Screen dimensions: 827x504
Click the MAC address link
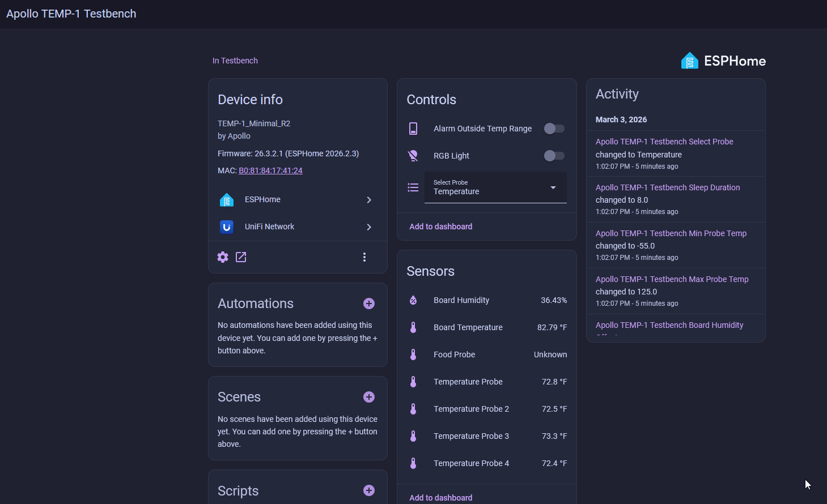point(270,170)
